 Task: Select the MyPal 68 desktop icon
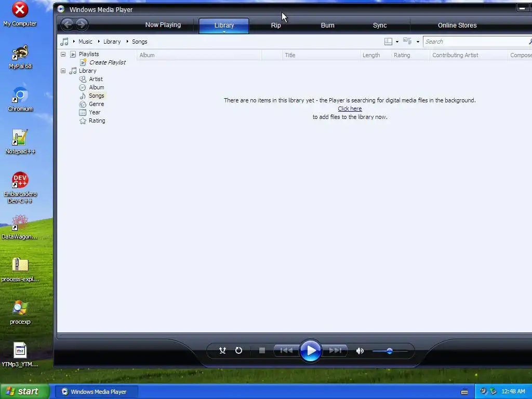20,57
